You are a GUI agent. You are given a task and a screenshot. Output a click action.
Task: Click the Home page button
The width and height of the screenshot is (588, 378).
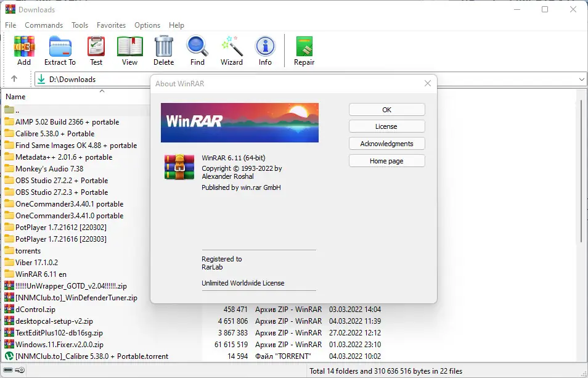pos(386,161)
